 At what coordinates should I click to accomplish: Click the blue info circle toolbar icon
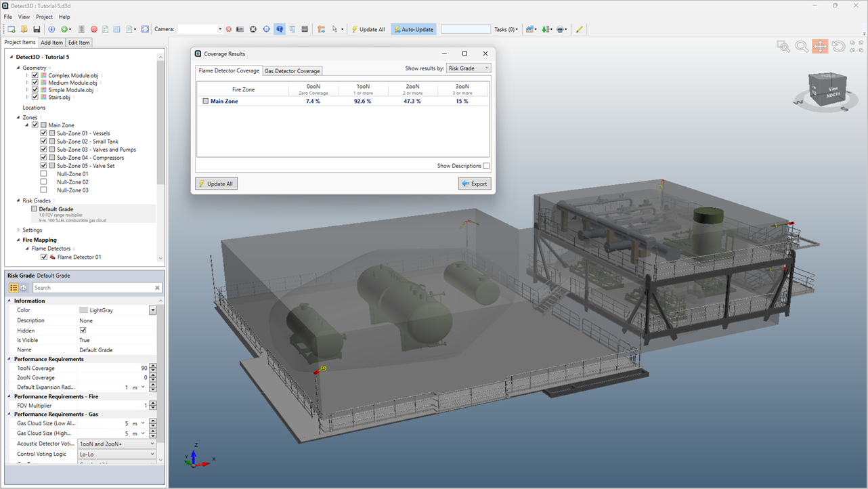point(51,29)
